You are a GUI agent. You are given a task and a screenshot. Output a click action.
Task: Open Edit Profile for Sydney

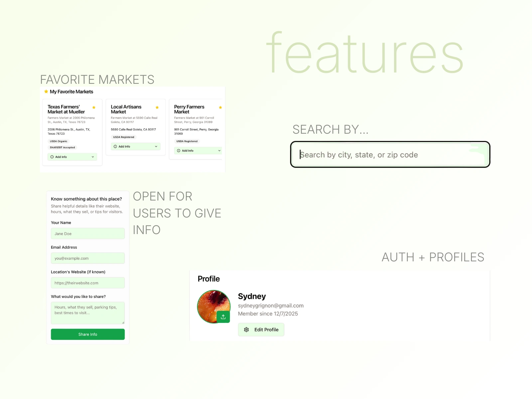click(261, 330)
